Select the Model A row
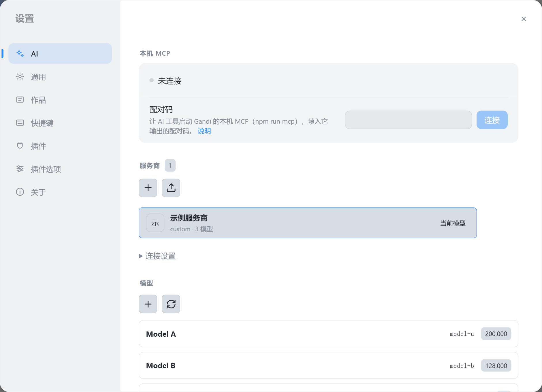 (x=328, y=334)
